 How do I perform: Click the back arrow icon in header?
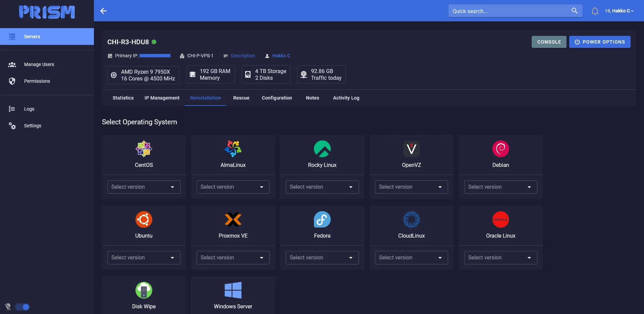(103, 11)
